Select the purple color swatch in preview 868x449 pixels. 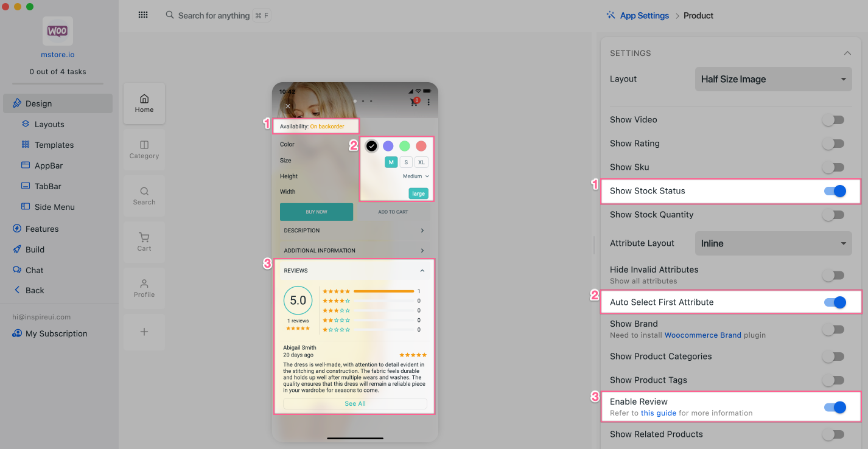click(388, 146)
